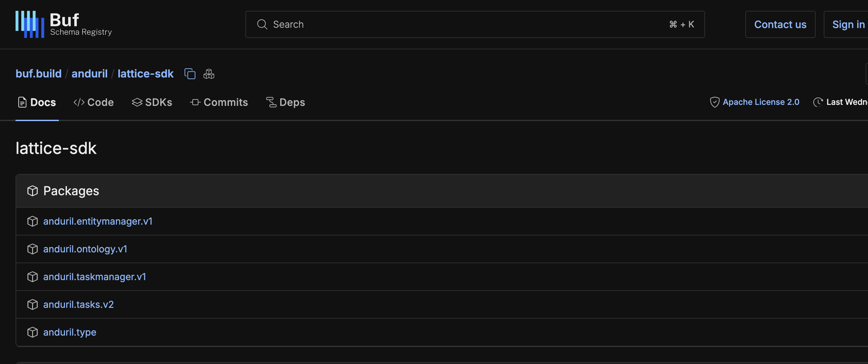The width and height of the screenshot is (868, 364).
Task: Click the search magnifier icon
Action: click(x=262, y=24)
